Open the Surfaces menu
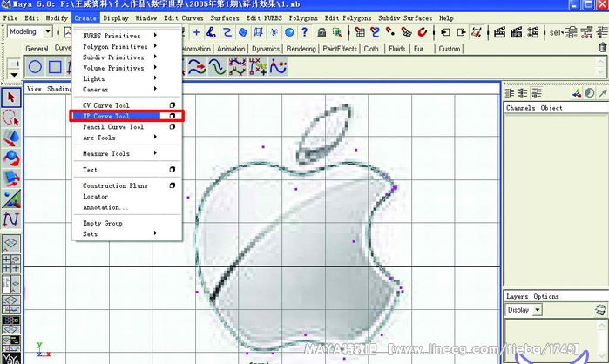Screen dimensions: 609x364 (225, 17)
